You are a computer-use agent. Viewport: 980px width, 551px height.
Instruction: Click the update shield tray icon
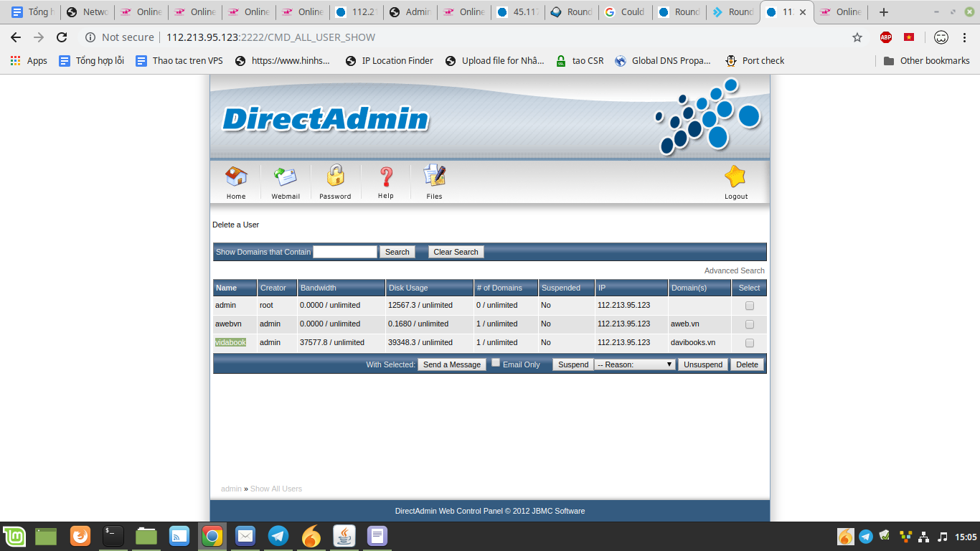tap(885, 536)
